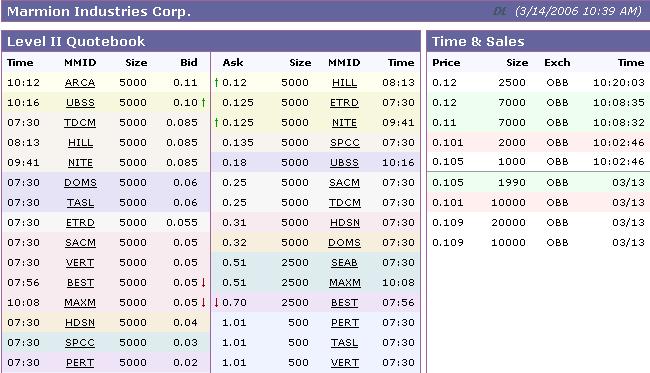Click the red down arrow beside BEST bid 0.05

pyautogui.click(x=204, y=282)
